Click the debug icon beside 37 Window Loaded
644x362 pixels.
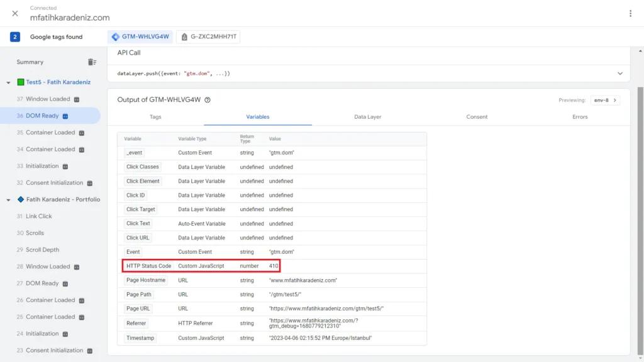76,99
